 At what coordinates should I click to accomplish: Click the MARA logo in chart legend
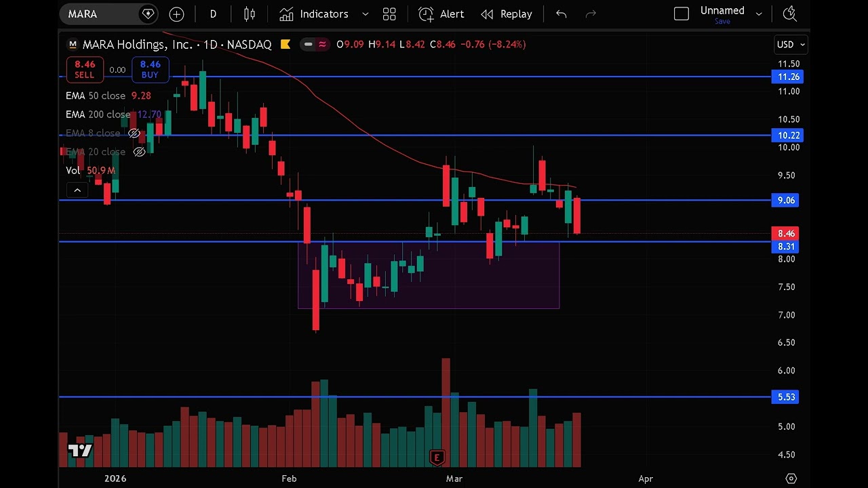[73, 44]
